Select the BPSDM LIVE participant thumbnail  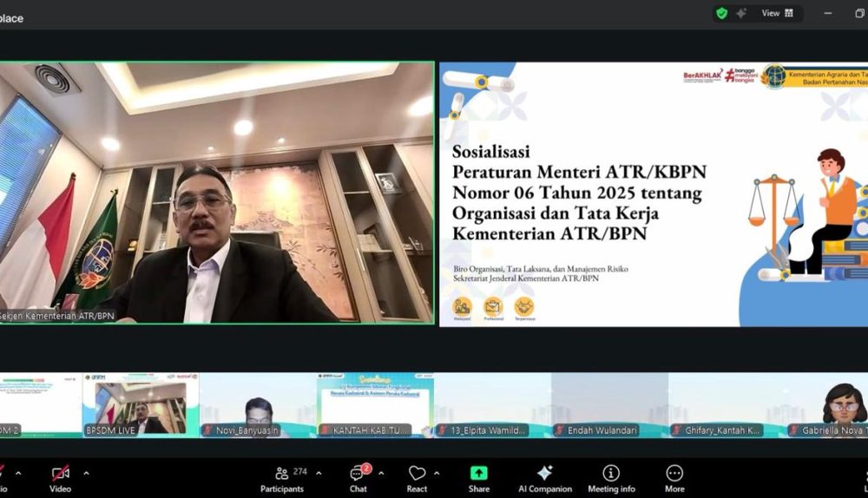141,404
